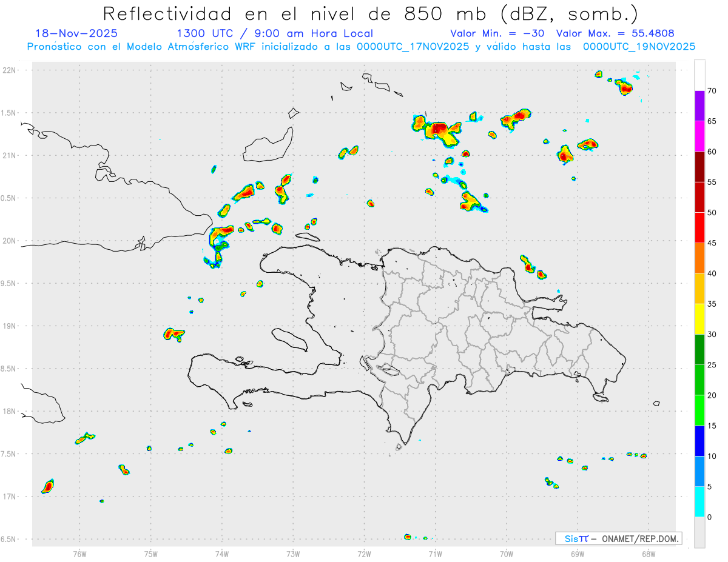728x562 pixels.
Task: Click the "20N" latitude label
Action: pyautogui.click(x=10, y=241)
